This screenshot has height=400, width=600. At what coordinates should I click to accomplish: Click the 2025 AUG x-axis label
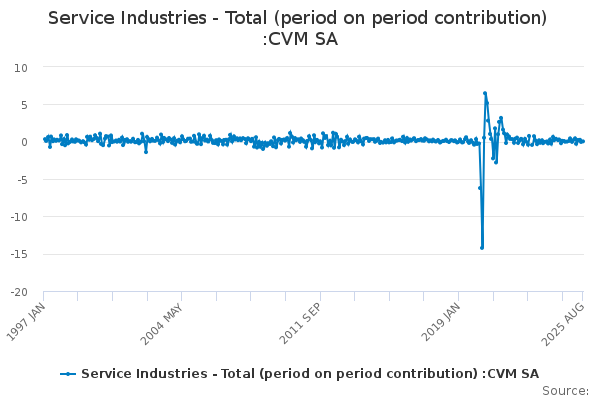(563, 324)
